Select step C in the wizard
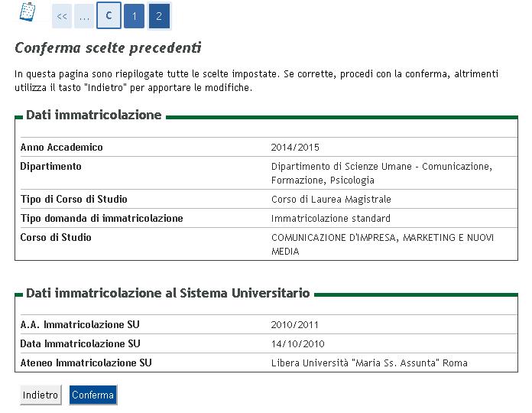This screenshot has width=532, height=413. (x=109, y=15)
